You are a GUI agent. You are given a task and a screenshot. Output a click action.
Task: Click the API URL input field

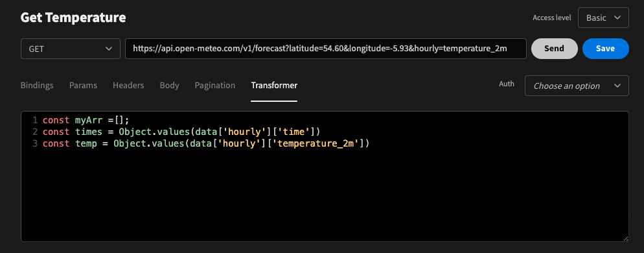(x=326, y=49)
